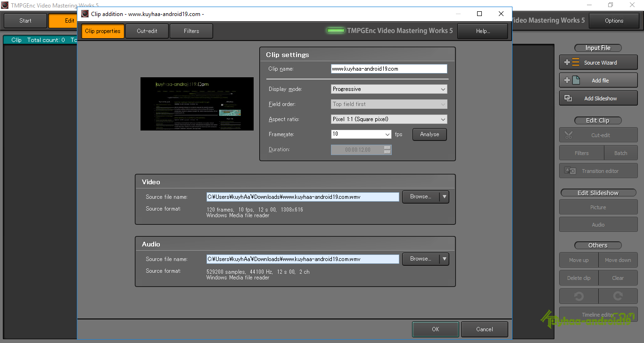Click the undo arrow icon
Viewport: 644px width, 343px height.
pyautogui.click(x=578, y=296)
